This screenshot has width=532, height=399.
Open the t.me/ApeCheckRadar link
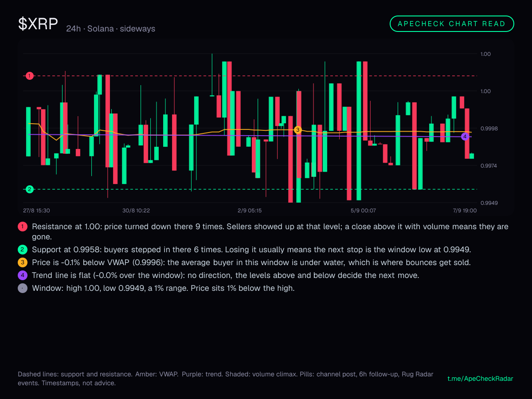(481, 379)
